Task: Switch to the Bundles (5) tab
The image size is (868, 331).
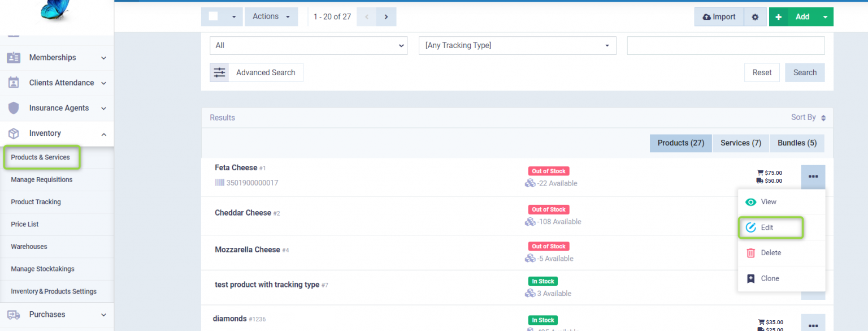Action: [797, 143]
